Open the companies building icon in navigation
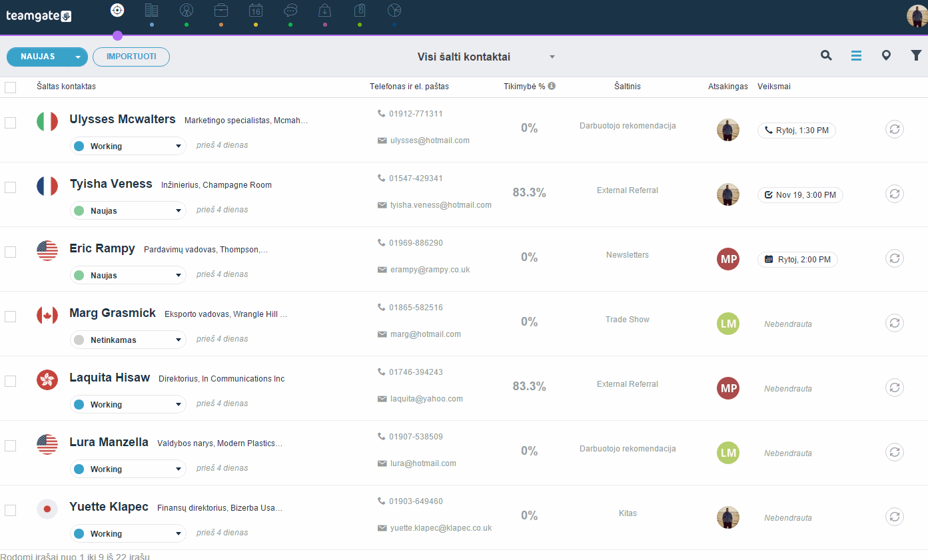 point(152,10)
